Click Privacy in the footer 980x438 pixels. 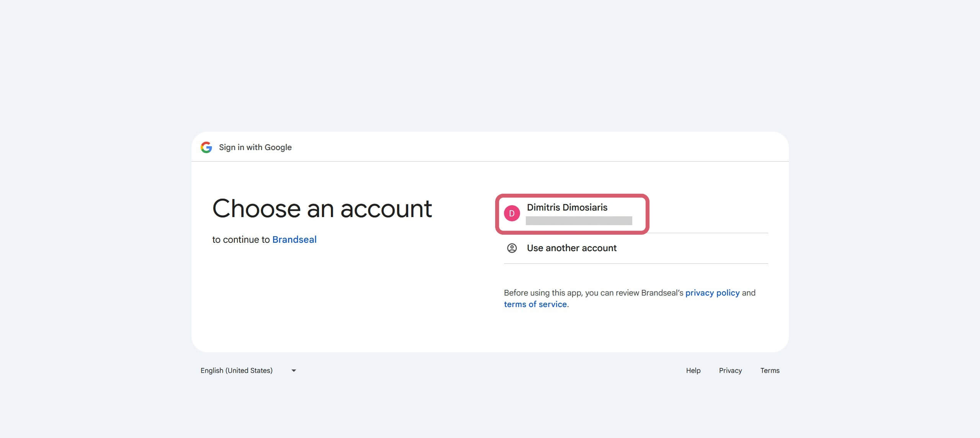(730, 370)
